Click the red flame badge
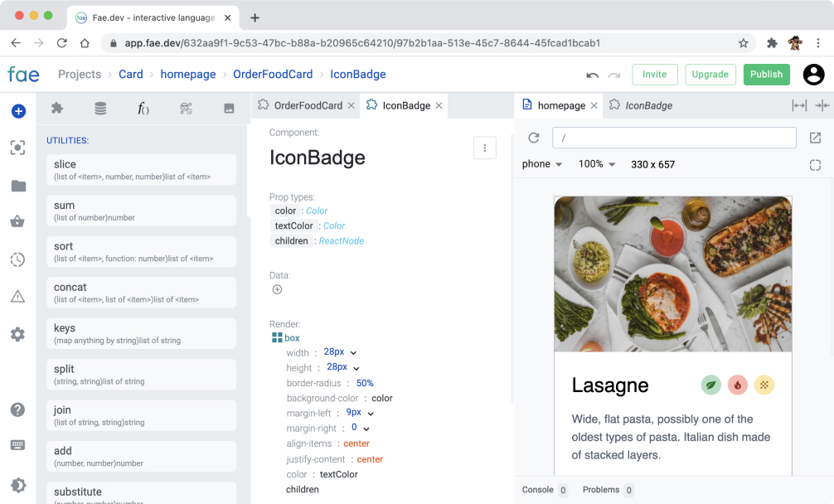The height and width of the screenshot is (504, 834). (738, 385)
